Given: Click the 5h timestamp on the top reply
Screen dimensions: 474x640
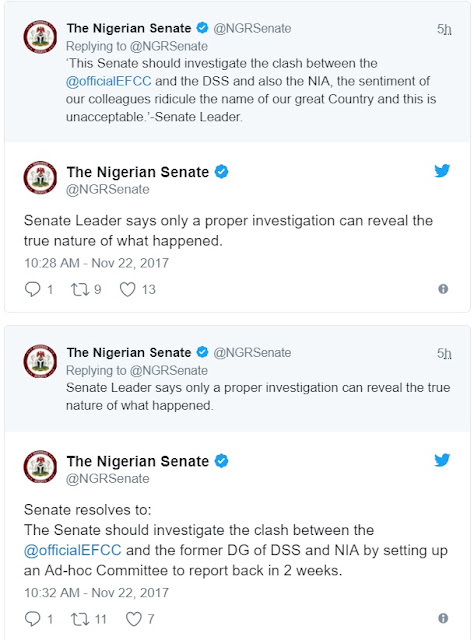Looking at the screenshot, I should [x=444, y=29].
